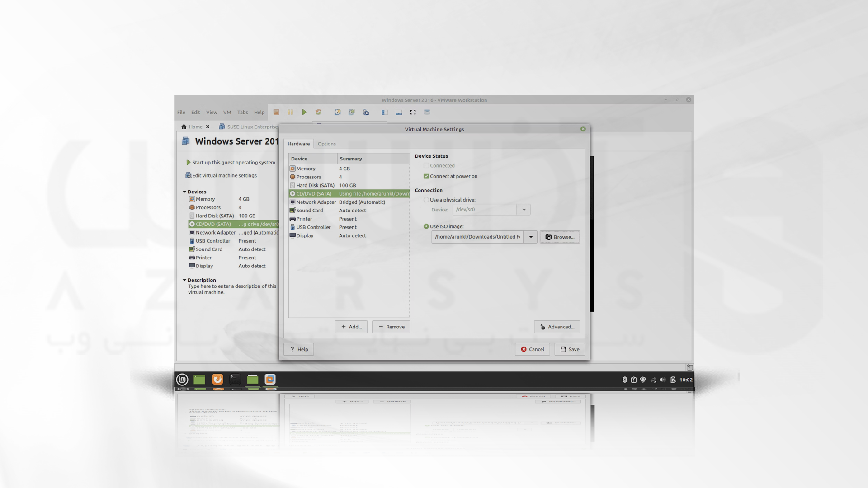Select the Processors row in settings device list
The image size is (868, 488).
[x=349, y=177]
